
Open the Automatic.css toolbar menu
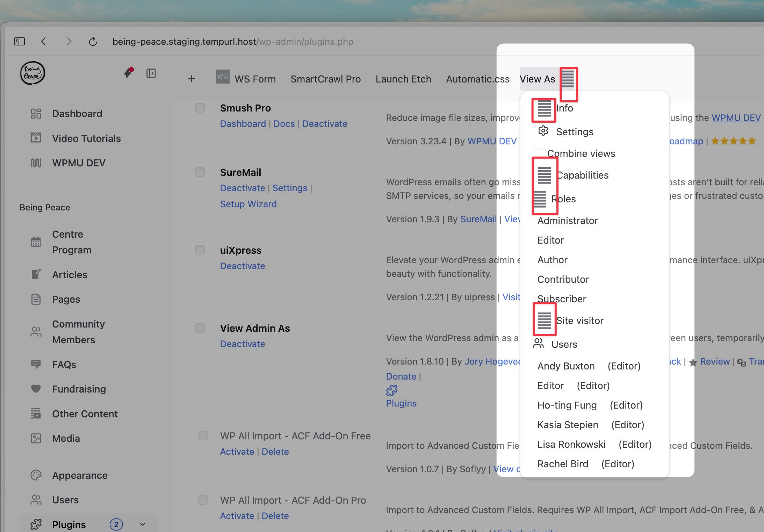(x=478, y=79)
